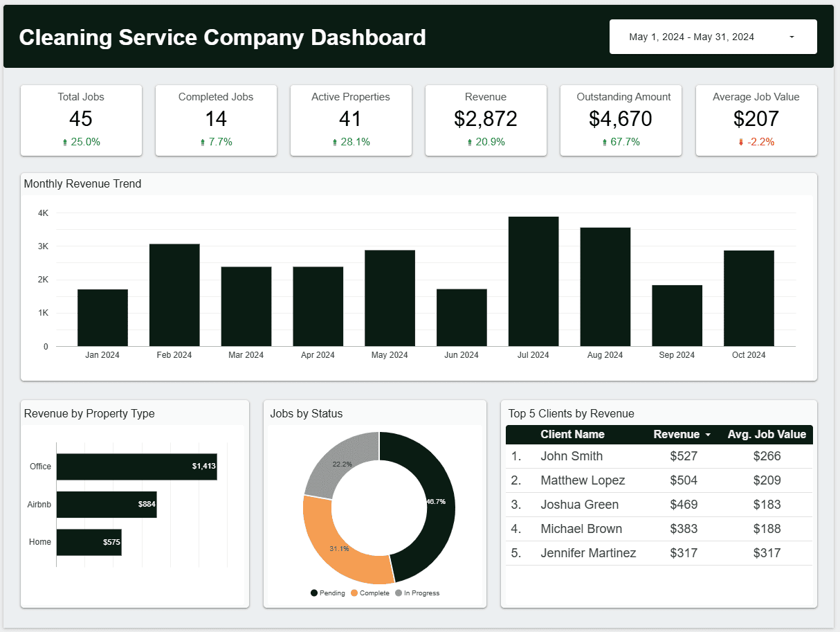This screenshot has height=632, width=840.
Task: Select John Smith in the clients table
Action: (x=572, y=456)
